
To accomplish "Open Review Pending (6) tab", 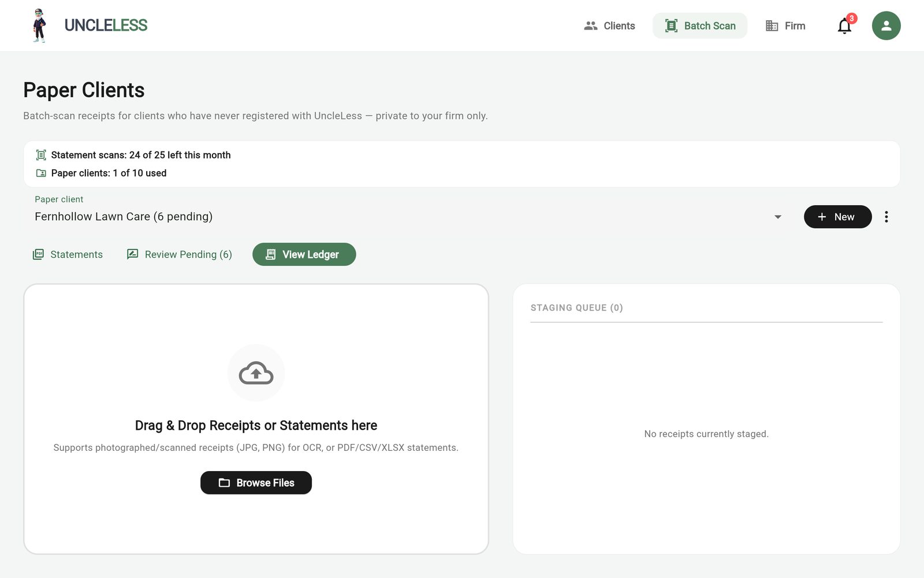I will click(x=180, y=254).
